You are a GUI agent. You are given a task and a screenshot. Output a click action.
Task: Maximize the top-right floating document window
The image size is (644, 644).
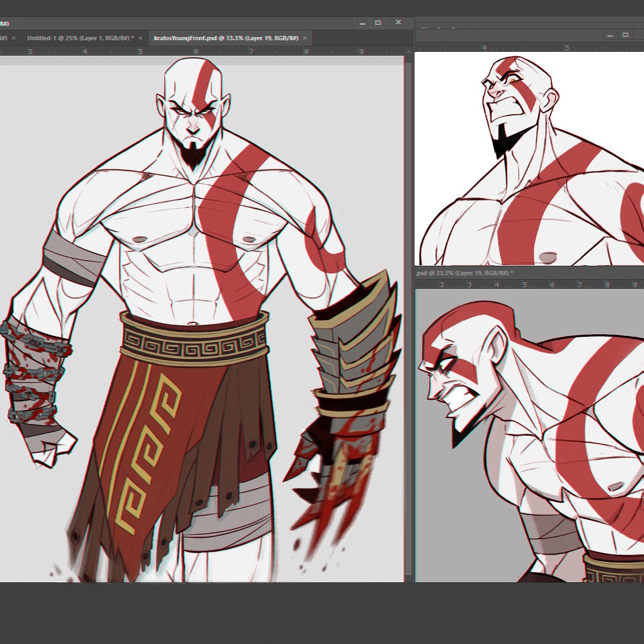(x=625, y=35)
